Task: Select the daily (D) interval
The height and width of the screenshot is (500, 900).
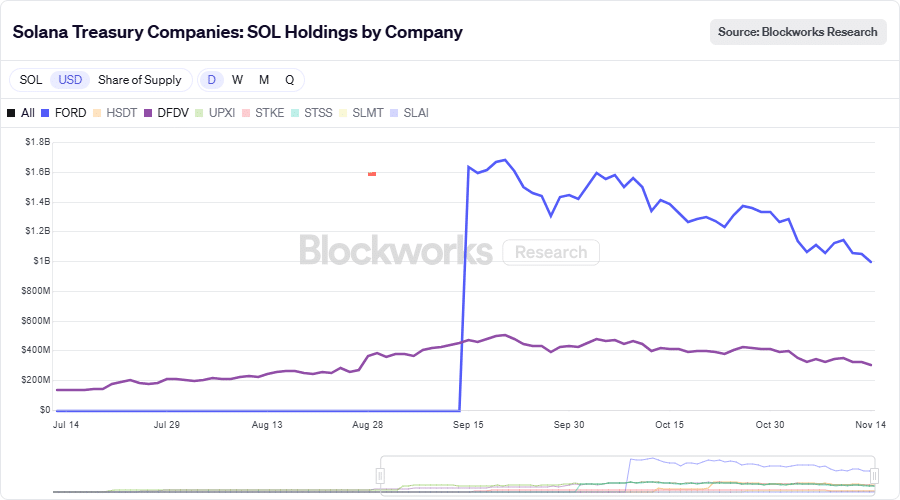Action: click(x=211, y=80)
